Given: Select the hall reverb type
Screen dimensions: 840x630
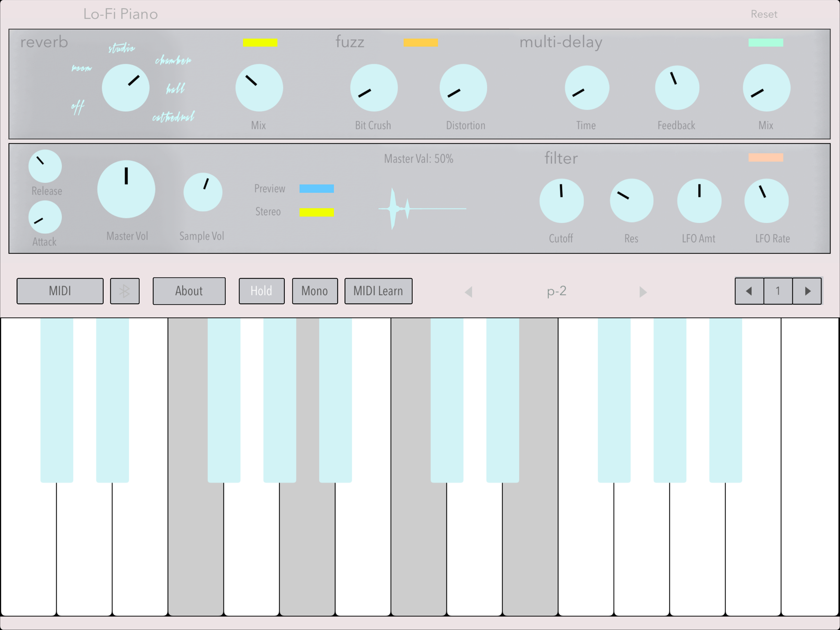Looking at the screenshot, I should pos(176,88).
